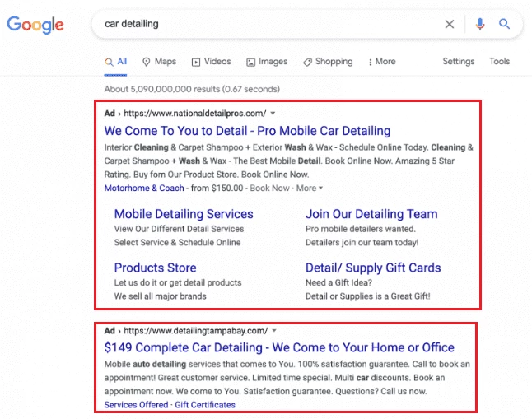
Task: Open the 'Gift Certificates' sitelink
Action: tap(205, 405)
